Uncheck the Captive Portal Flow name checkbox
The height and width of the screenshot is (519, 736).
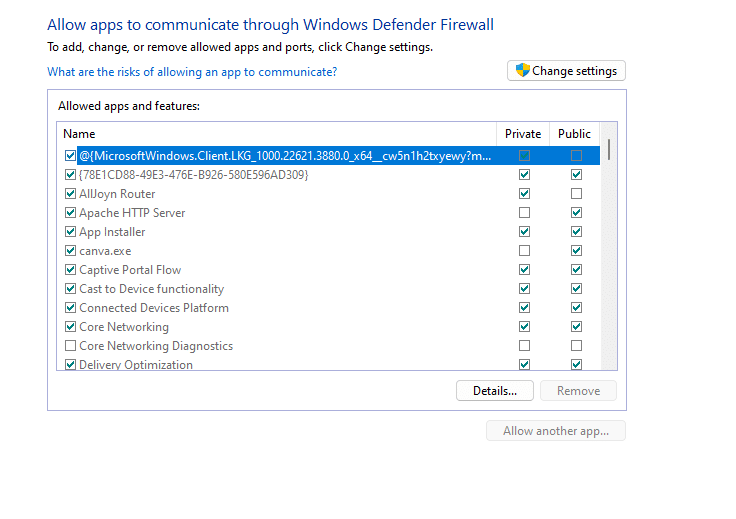[70, 270]
